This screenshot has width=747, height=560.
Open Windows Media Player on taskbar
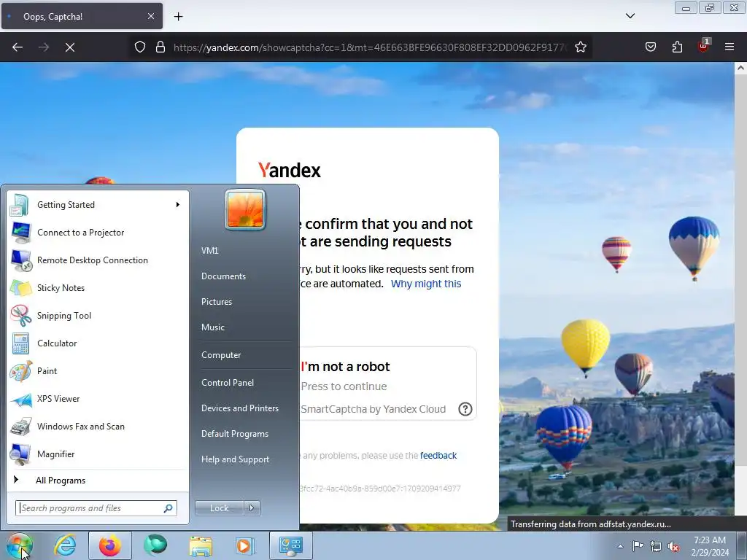tap(246, 545)
